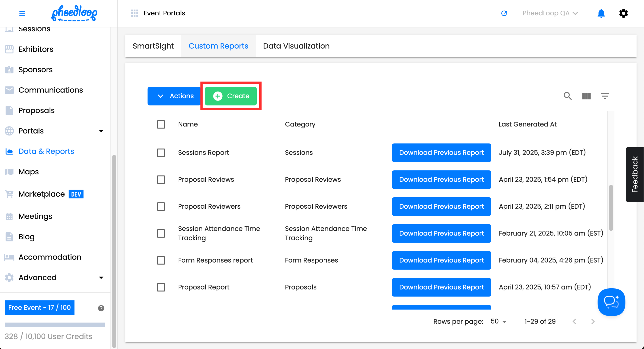Open the settings gear icon

point(623,13)
